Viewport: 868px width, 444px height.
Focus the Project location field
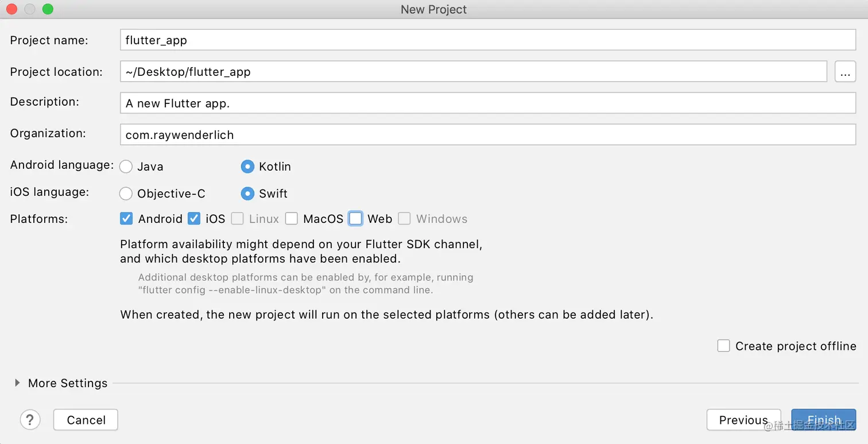474,72
